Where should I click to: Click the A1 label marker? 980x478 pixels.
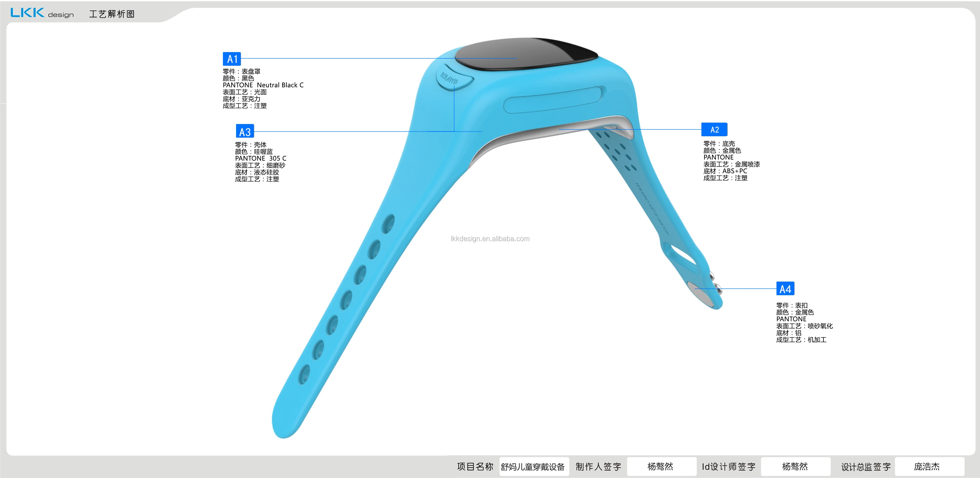(x=232, y=59)
